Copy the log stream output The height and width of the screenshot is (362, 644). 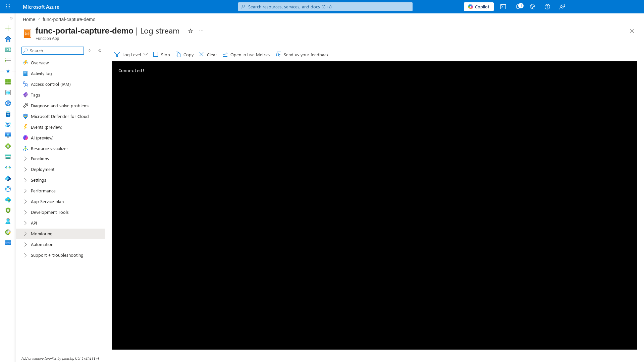point(184,55)
